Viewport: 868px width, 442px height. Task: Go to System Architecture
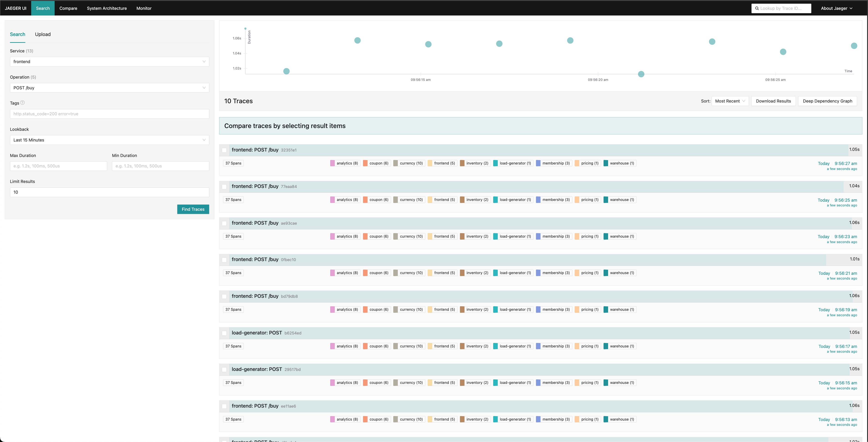[x=107, y=8]
